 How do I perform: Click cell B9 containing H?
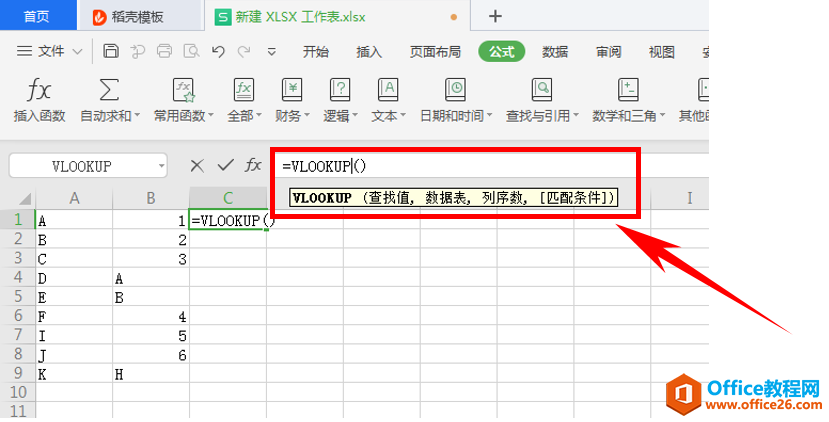point(151,374)
